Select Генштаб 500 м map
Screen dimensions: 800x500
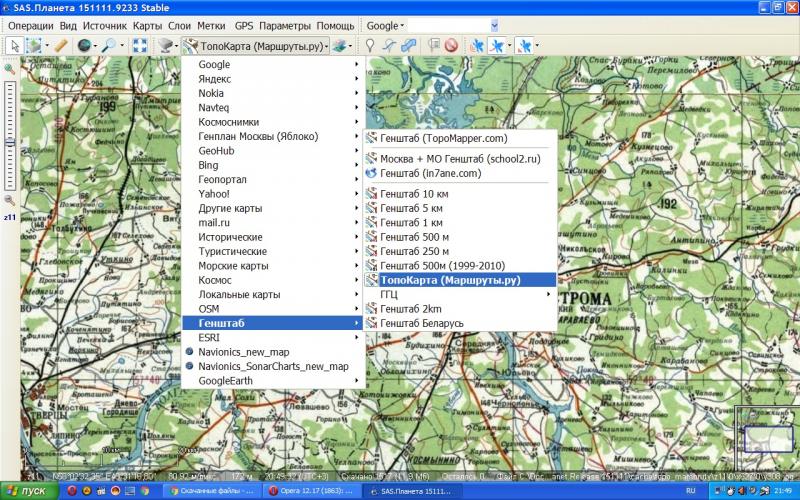(414, 237)
